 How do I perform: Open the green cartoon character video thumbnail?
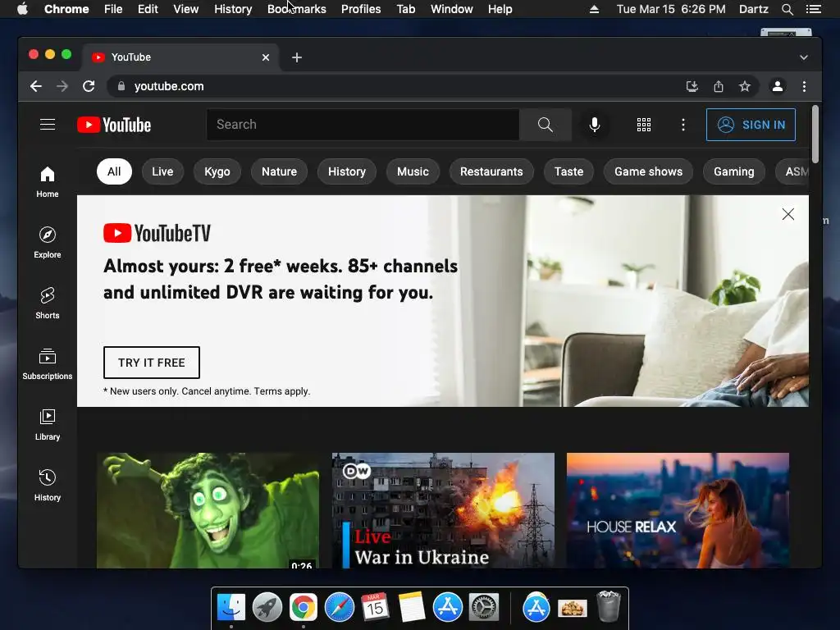click(208, 510)
